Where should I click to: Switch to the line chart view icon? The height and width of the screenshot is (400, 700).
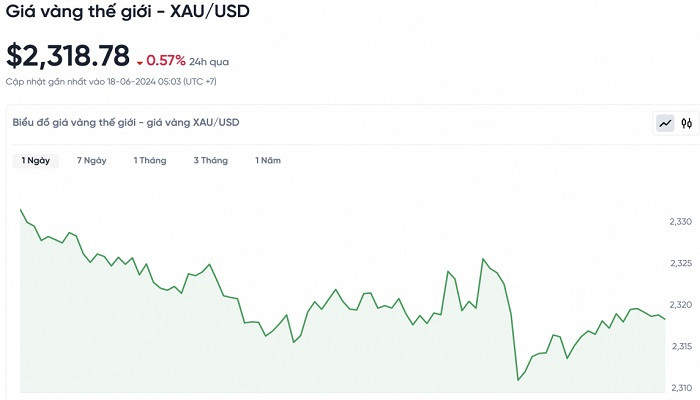pos(666,124)
